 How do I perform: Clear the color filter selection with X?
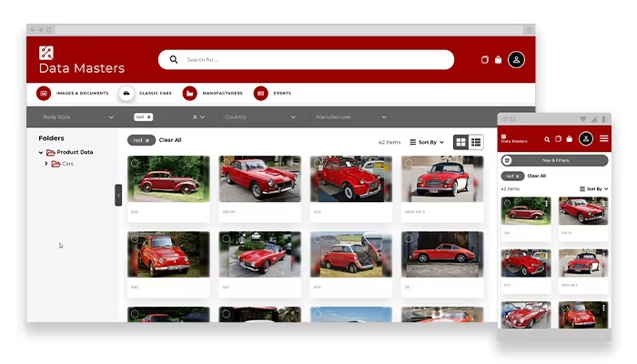195,117
